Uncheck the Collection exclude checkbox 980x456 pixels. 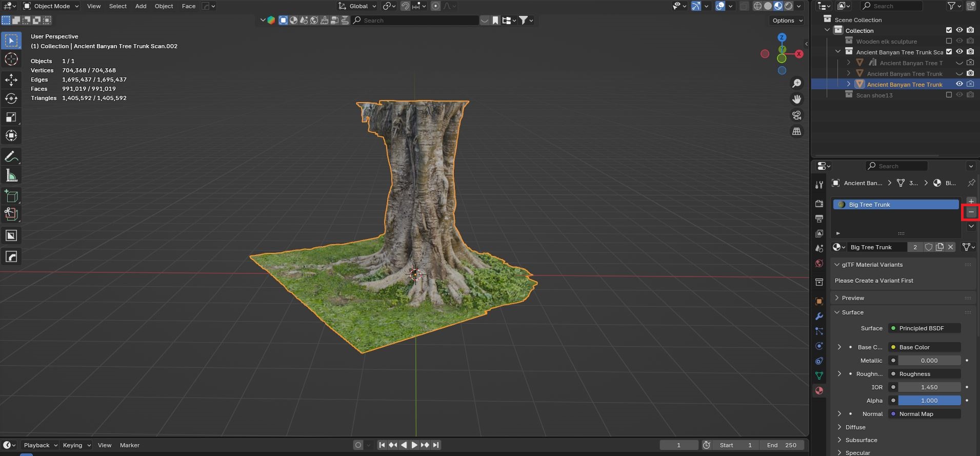point(949,30)
